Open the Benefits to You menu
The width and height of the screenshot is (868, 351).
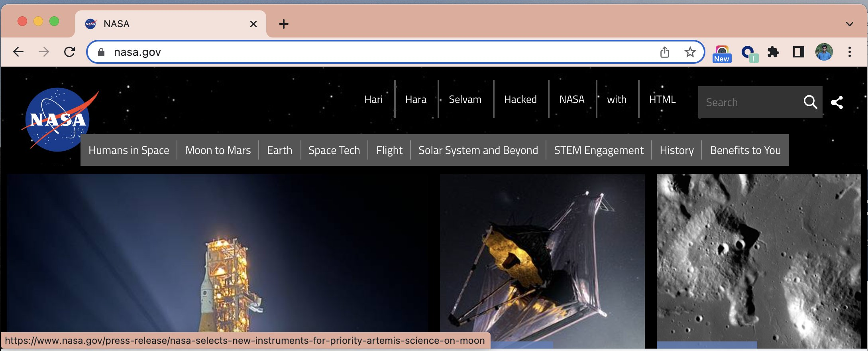pos(745,150)
